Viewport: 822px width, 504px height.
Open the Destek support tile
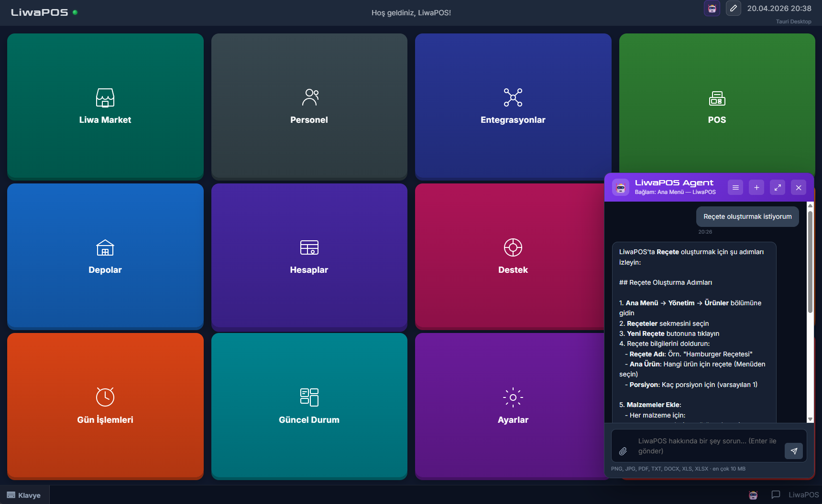(x=513, y=257)
